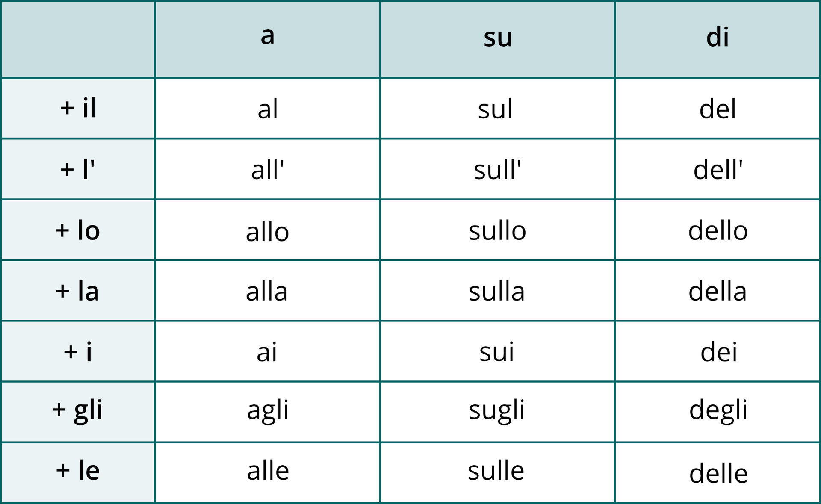Click the 'su' column header
Screen dimensions: 821x504
pos(497,38)
